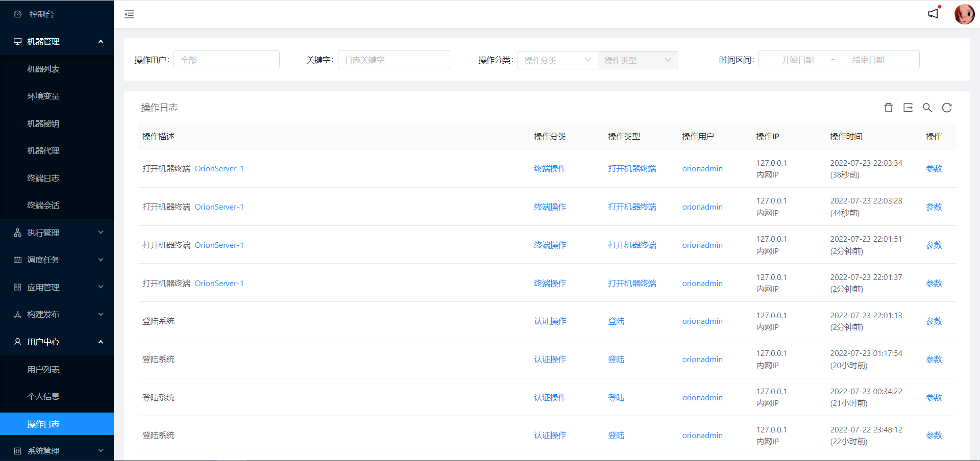Click 打开机器终端 type link in 22:01:37 row
The width and height of the screenshot is (980, 461).
(632, 284)
